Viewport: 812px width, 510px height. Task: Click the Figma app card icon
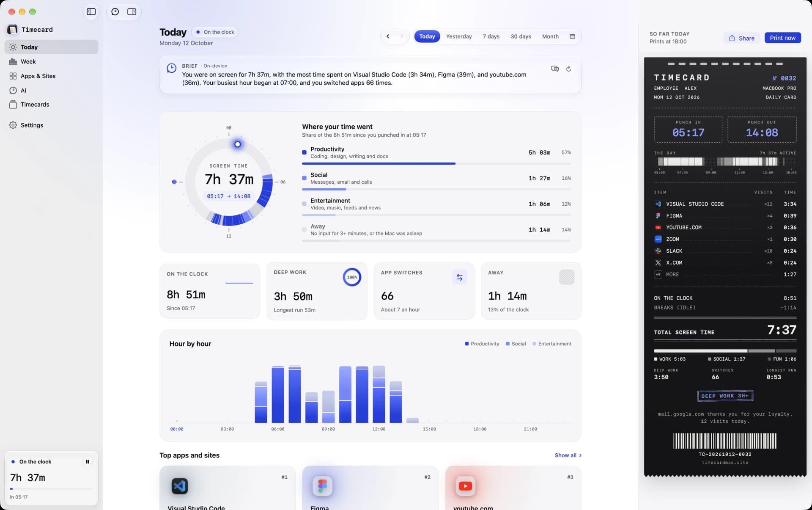pos(322,486)
